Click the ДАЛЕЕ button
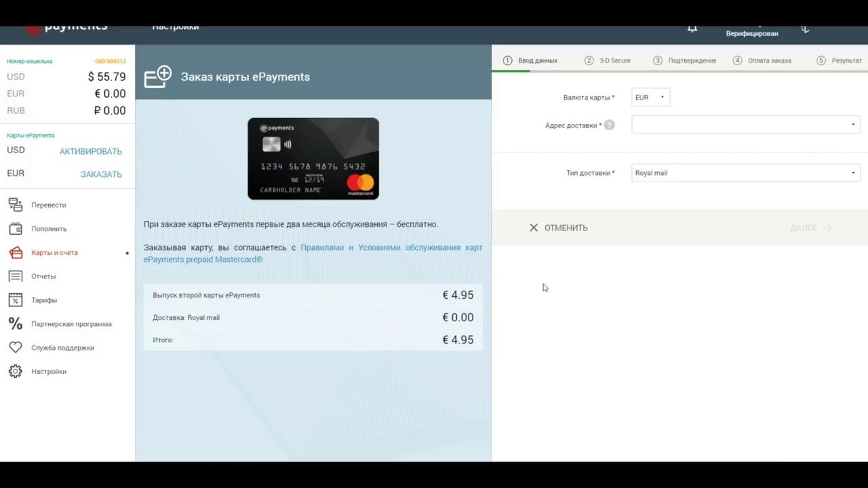 (811, 228)
